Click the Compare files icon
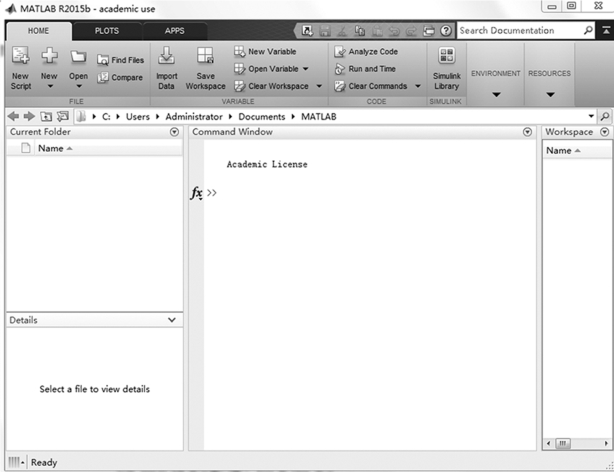The height and width of the screenshot is (472, 614). point(120,78)
